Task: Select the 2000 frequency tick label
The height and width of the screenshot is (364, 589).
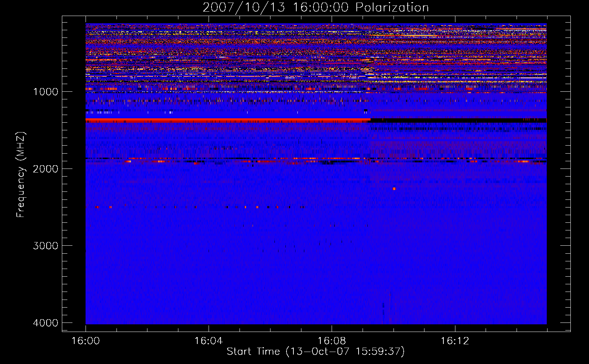Action: (46, 169)
